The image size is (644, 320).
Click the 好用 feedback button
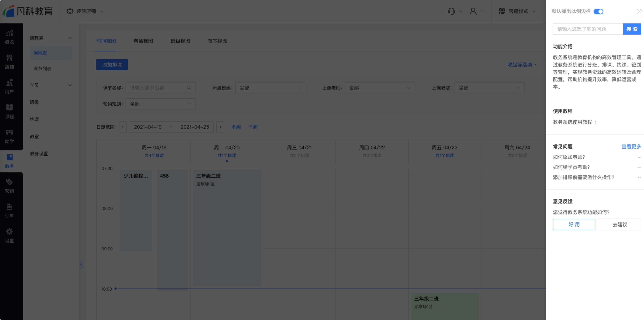click(x=574, y=224)
